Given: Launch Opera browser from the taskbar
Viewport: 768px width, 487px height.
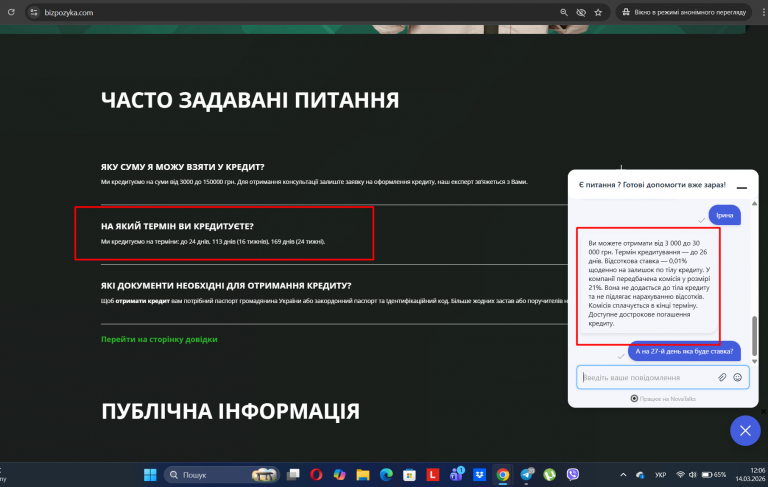Looking at the screenshot, I should (316, 475).
